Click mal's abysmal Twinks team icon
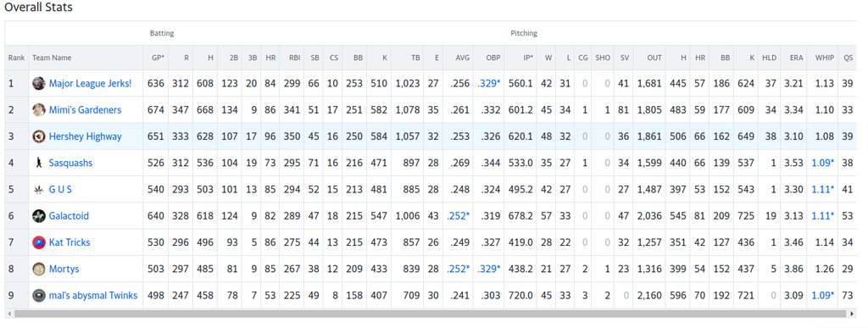 click(x=39, y=295)
